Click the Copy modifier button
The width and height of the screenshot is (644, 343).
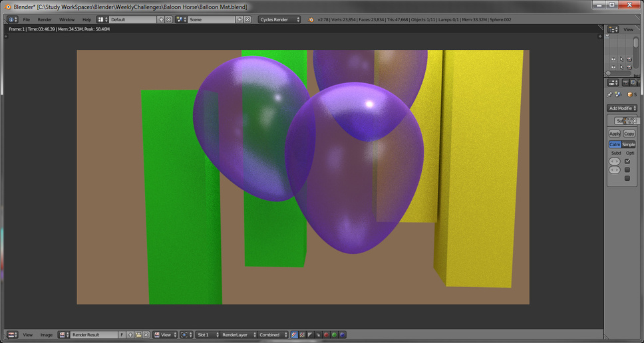[629, 134]
